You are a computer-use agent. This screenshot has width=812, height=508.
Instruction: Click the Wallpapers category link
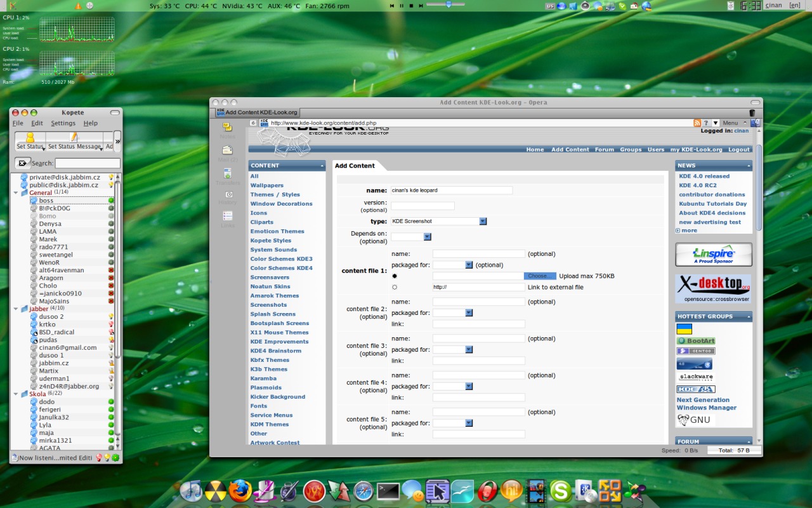coord(267,185)
